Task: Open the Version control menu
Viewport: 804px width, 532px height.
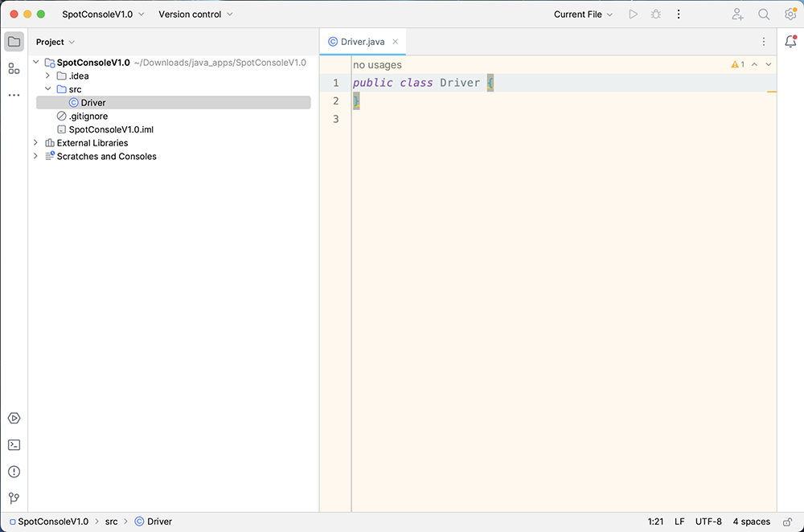Action: (x=195, y=14)
